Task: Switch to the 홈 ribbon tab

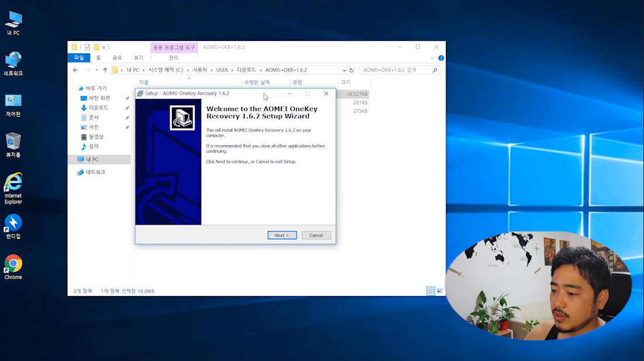Action: click(x=98, y=58)
